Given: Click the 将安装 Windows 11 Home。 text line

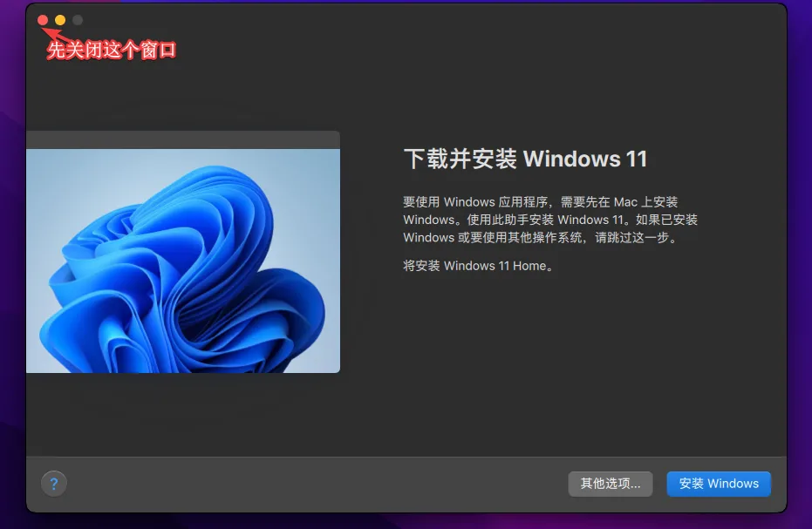Looking at the screenshot, I should point(478,266).
